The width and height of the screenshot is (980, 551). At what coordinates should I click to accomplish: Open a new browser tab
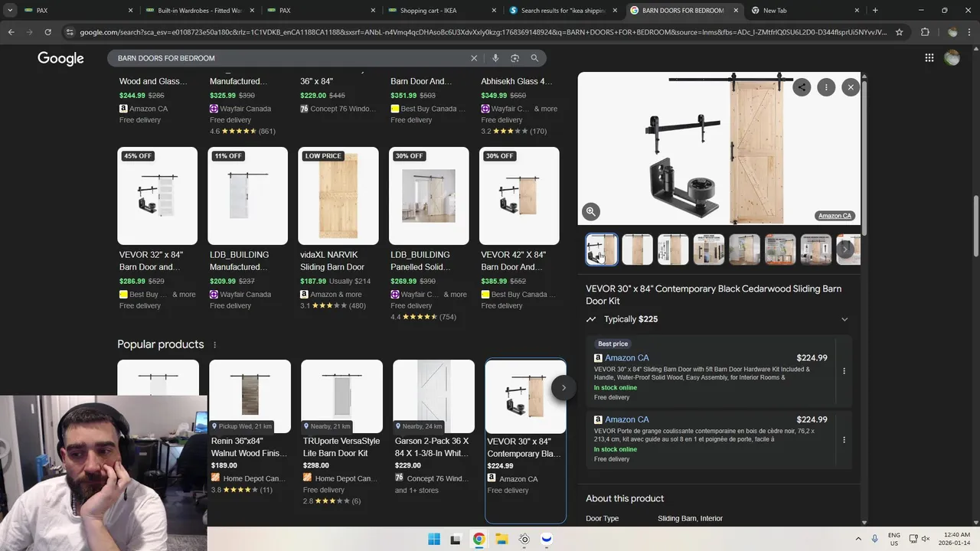coord(875,11)
